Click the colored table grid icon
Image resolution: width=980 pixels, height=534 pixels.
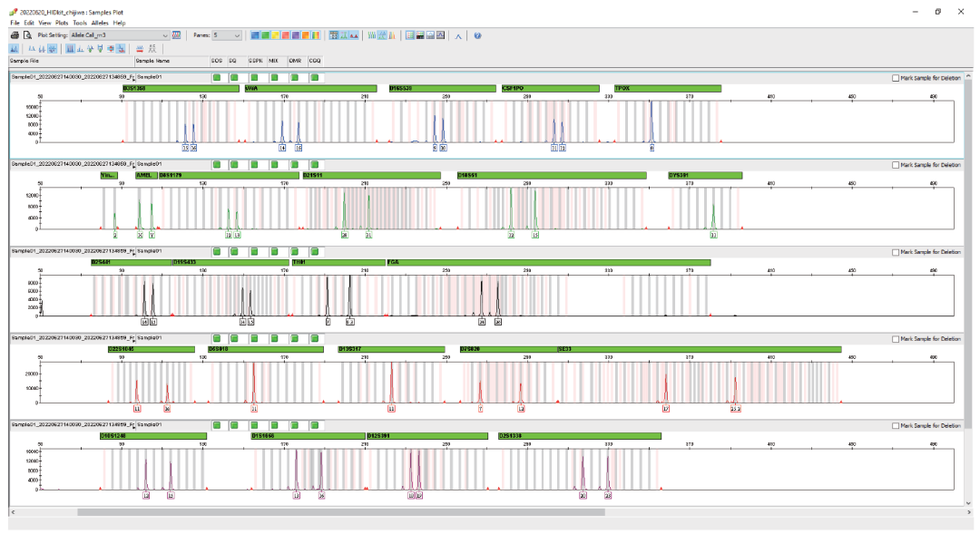(x=410, y=35)
